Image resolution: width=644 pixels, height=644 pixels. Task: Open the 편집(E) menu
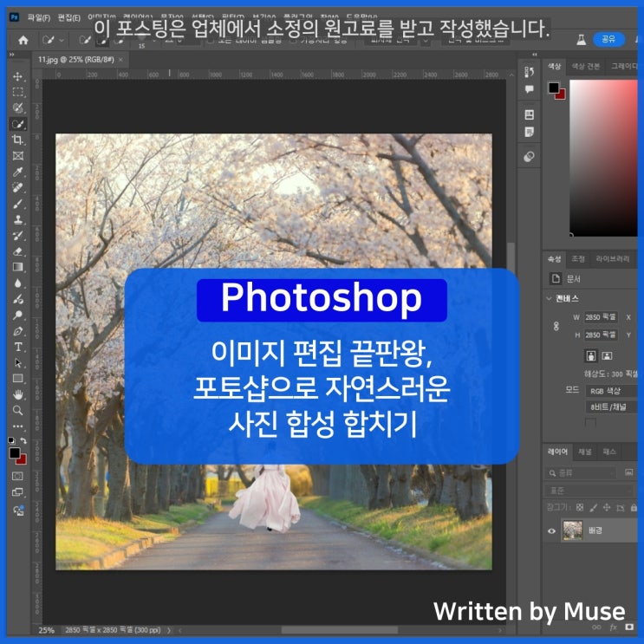[69, 18]
